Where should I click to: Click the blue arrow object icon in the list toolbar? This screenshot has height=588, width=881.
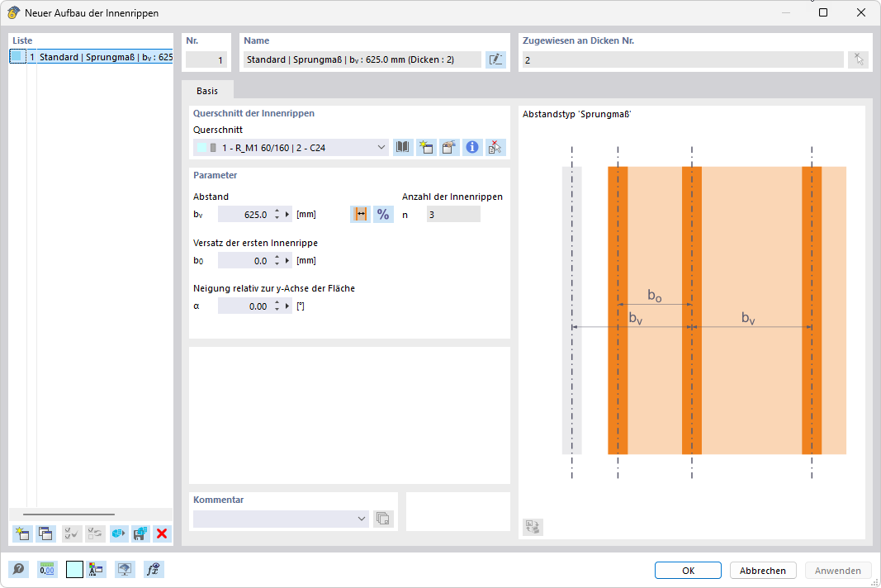118,533
